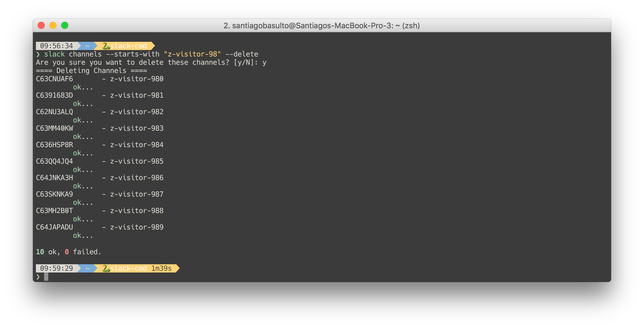
Task: Click channel ID C63SKNKA9
Action: pyautogui.click(x=54, y=194)
